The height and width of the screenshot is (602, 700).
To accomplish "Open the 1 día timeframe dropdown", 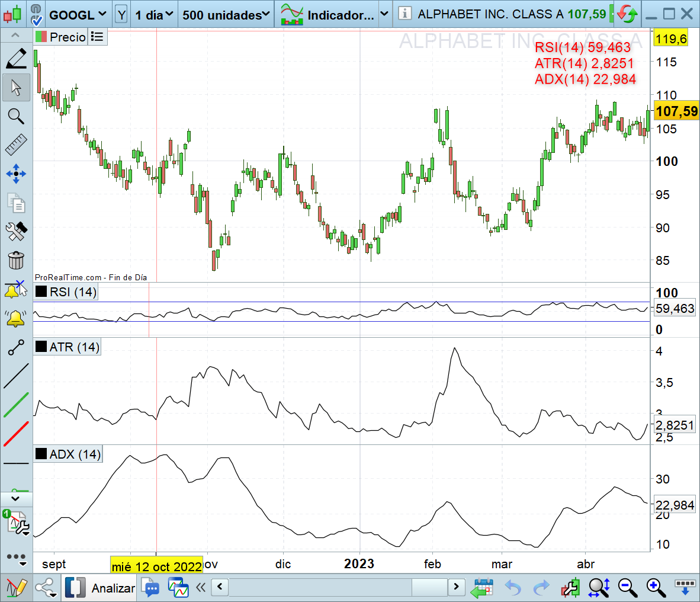I will point(154,15).
